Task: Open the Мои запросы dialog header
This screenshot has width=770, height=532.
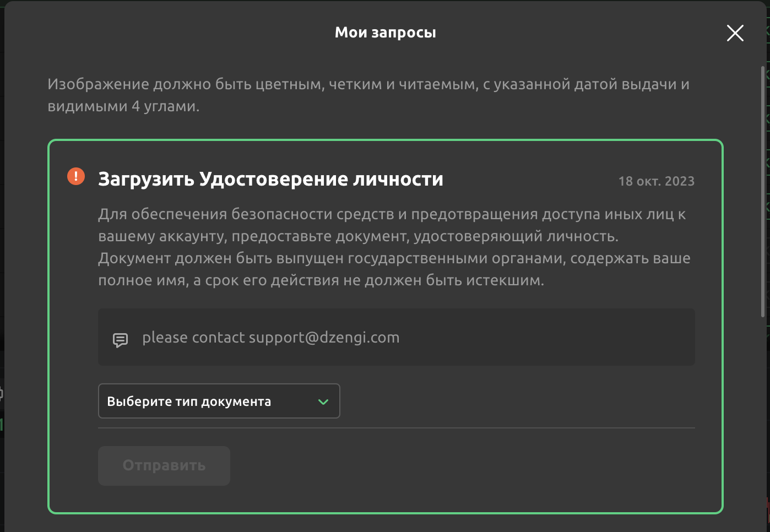Action: [x=385, y=32]
